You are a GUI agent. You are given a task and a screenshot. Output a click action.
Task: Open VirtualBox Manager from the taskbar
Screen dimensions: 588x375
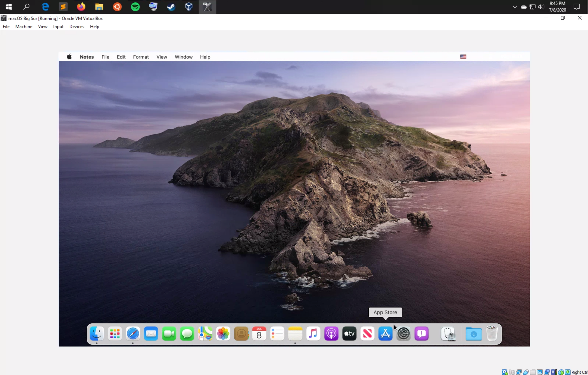pyautogui.click(x=189, y=6)
